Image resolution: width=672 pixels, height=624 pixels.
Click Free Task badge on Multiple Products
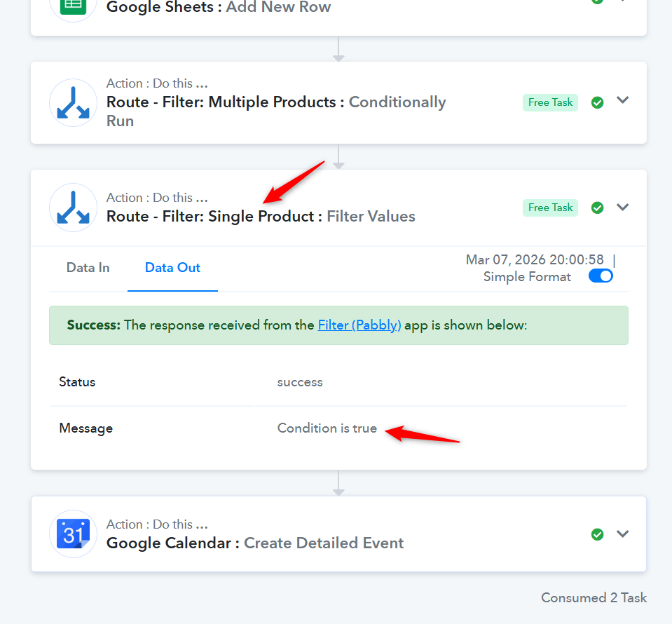(x=550, y=102)
